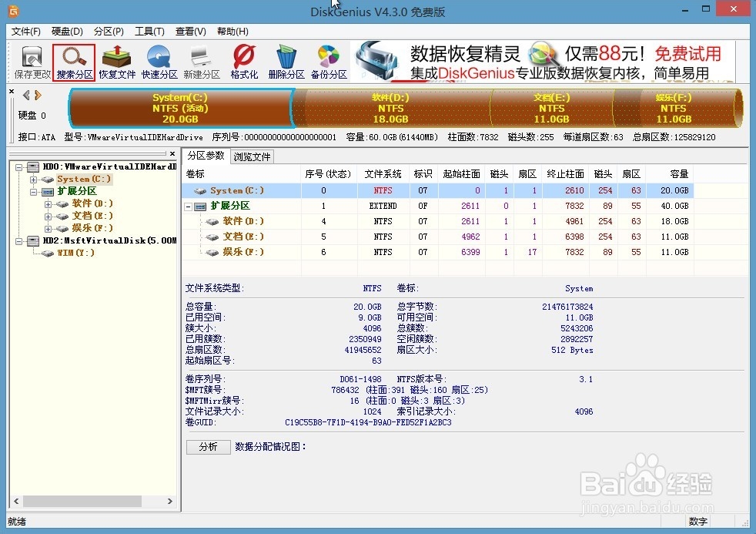Switch to the 分区参数 tab
This screenshot has width=756, height=534.
point(206,156)
